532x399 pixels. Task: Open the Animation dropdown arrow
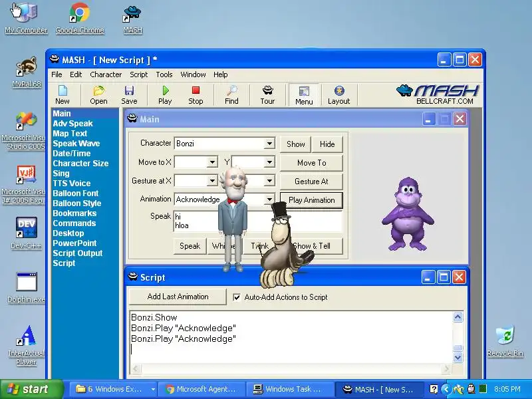269,199
